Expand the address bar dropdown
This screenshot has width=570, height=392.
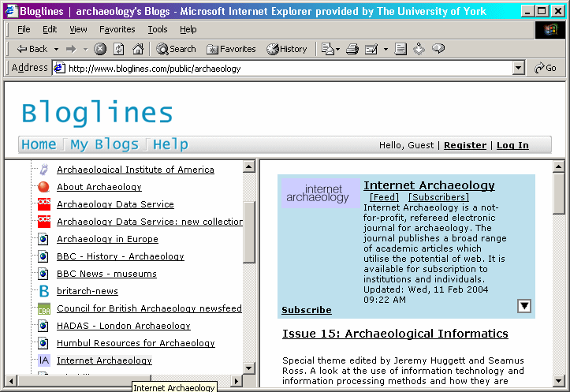tap(519, 68)
